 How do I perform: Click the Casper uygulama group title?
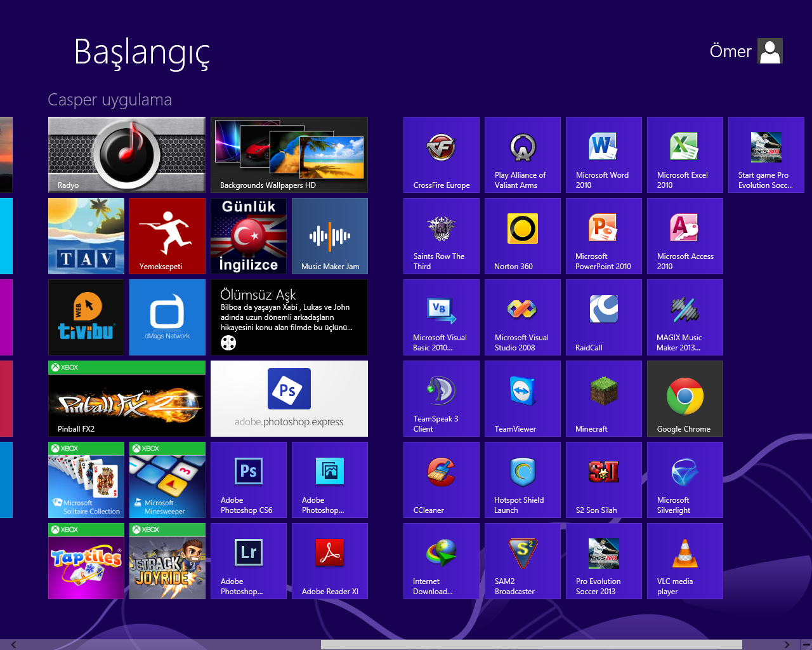click(110, 100)
